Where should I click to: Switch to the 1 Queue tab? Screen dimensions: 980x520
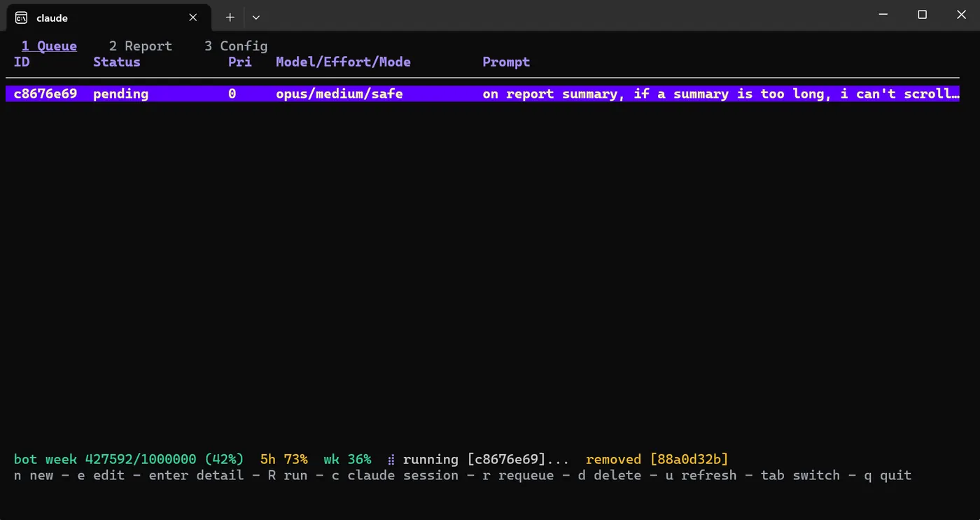click(x=49, y=46)
